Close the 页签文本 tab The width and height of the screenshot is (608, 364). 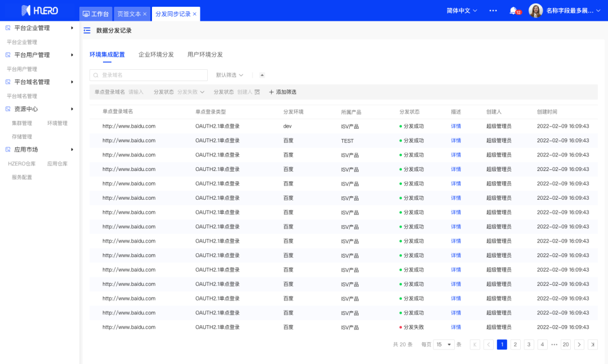click(145, 14)
